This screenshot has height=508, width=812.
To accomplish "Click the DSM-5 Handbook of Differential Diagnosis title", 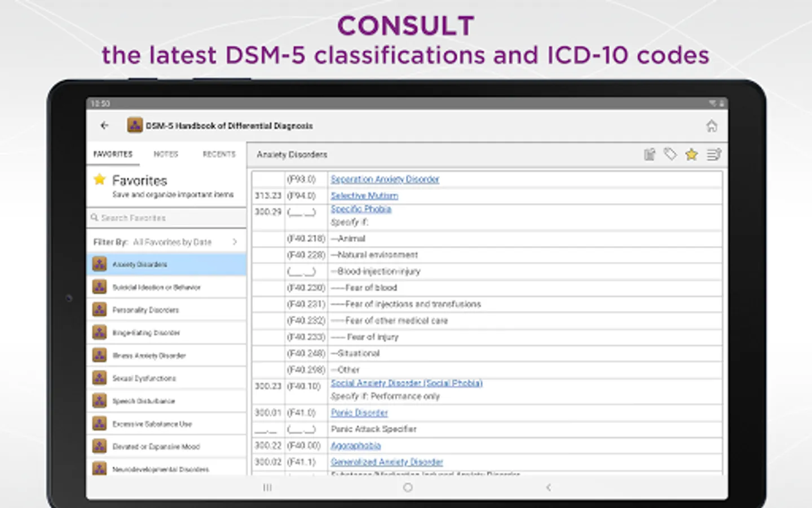I will point(230,126).
